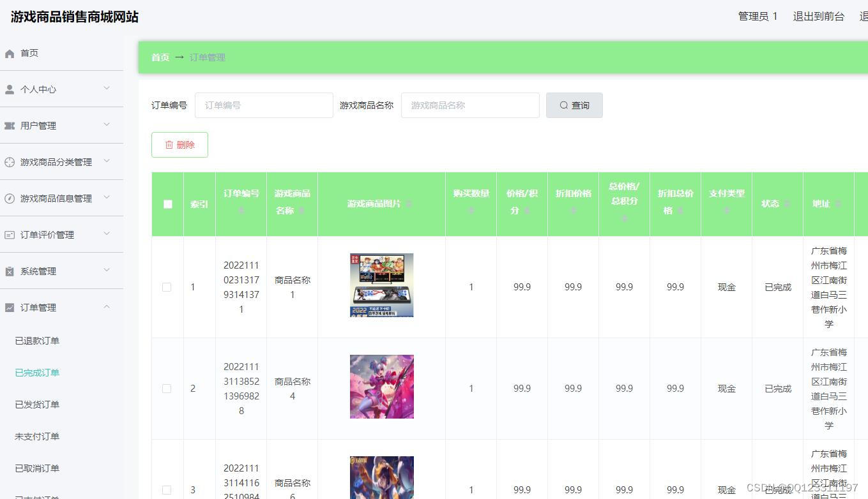Expand the 游戏商品信息管理 chevron

[107, 198]
